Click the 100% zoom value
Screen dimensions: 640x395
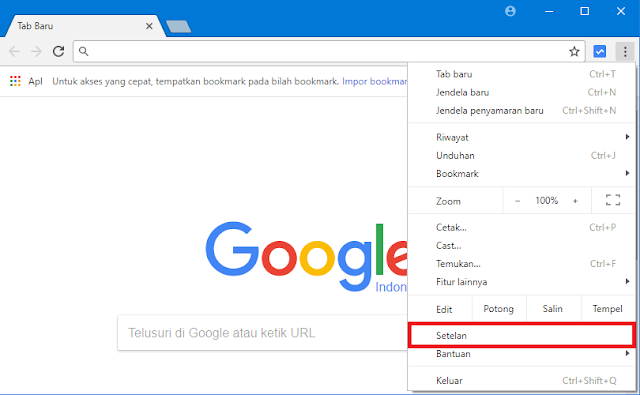(547, 201)
